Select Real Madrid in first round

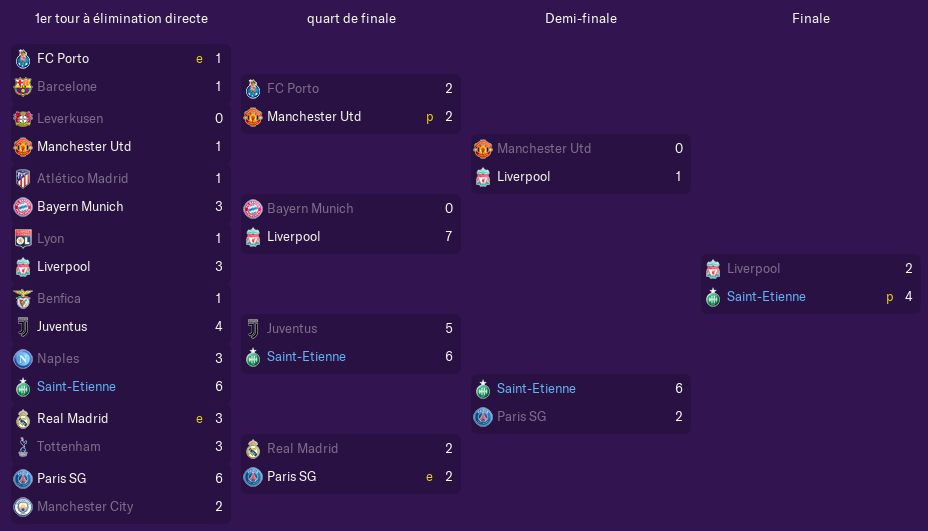click(72, 419)
